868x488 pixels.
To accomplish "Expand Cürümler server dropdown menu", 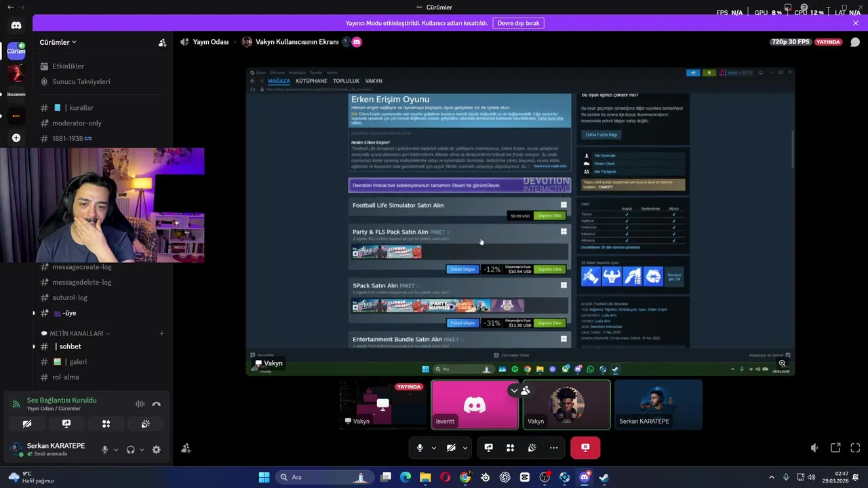I will click(58, 42).
